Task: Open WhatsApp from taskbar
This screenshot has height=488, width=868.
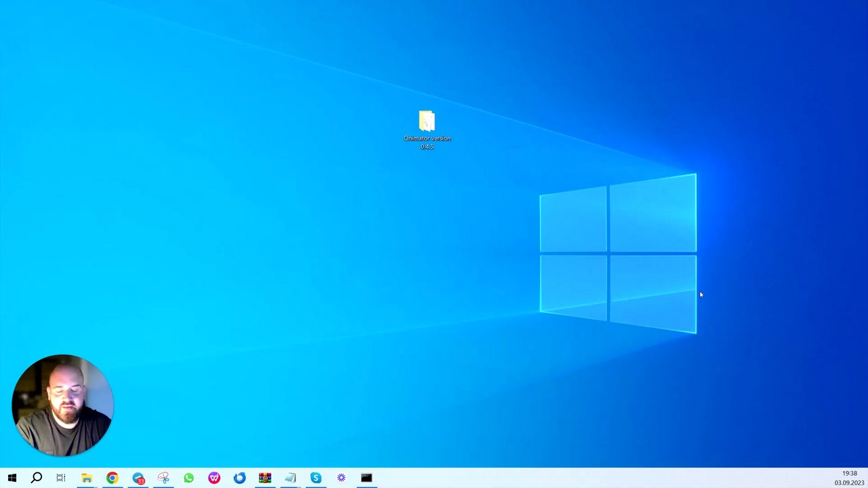Action: click(x=188, y=478)
